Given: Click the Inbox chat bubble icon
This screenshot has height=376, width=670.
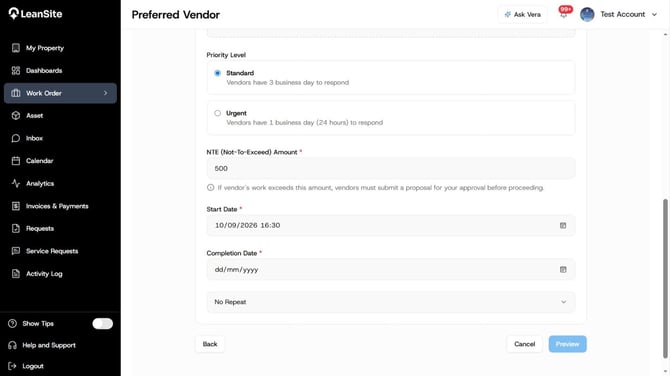Looking at the screenshot, I should pos(16,138).
